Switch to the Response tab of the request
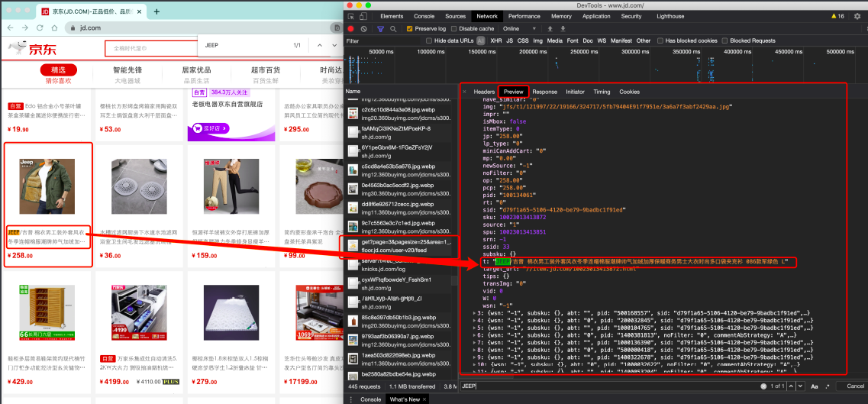868x404 pixels. (545, 92)
